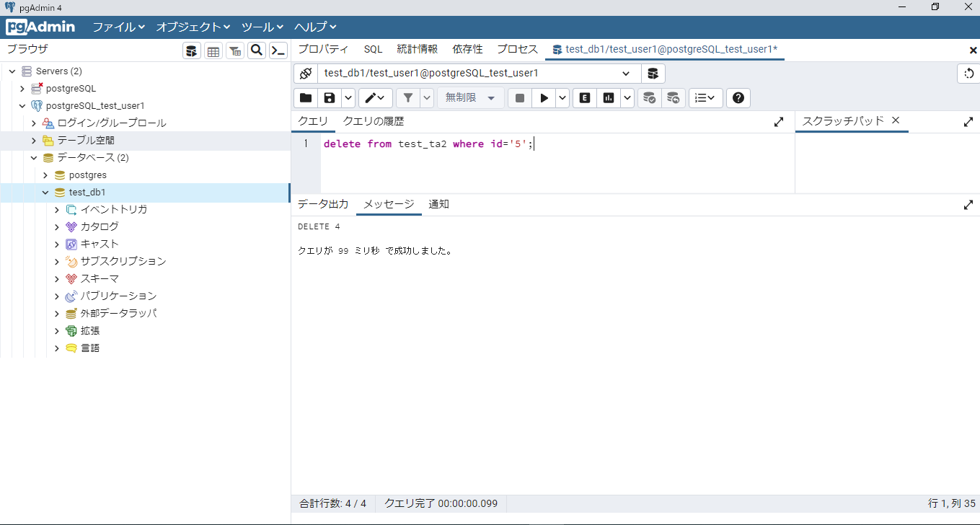Expand the Login/Group Roles node arrow

[34, 123]
